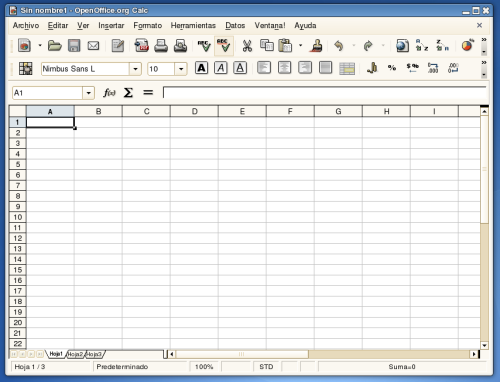Toggle Bold formatting
This screenshot has width=500, height=382.
pyautogui.click(x=202, y=68)
